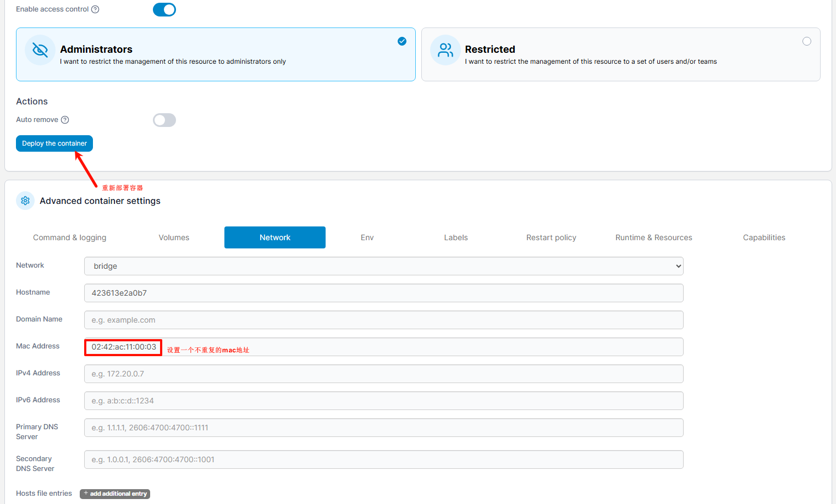
Task: Open the Env tab
Action: coord(367,237)
